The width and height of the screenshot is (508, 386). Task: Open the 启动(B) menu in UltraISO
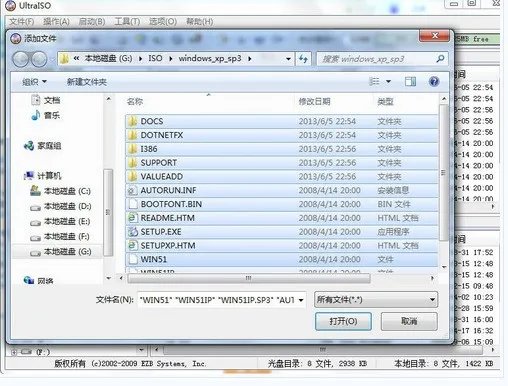[92, 22]
